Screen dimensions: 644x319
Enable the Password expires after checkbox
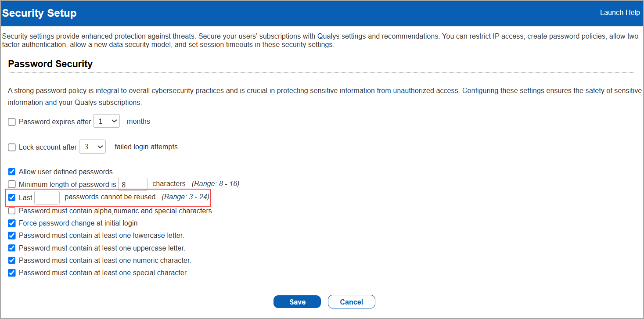coord(12,122)
